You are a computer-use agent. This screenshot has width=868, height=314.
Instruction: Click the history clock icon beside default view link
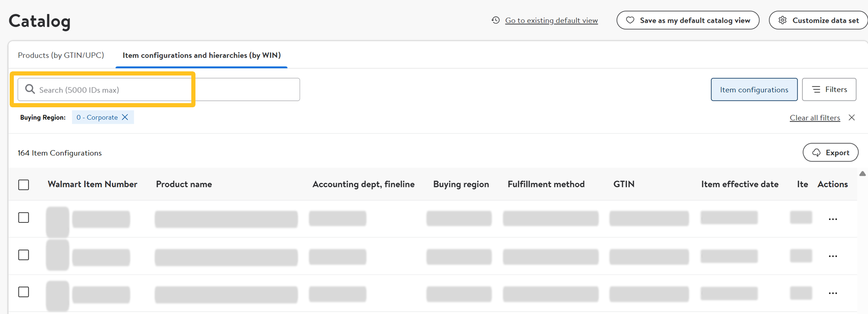pos(496,20)
